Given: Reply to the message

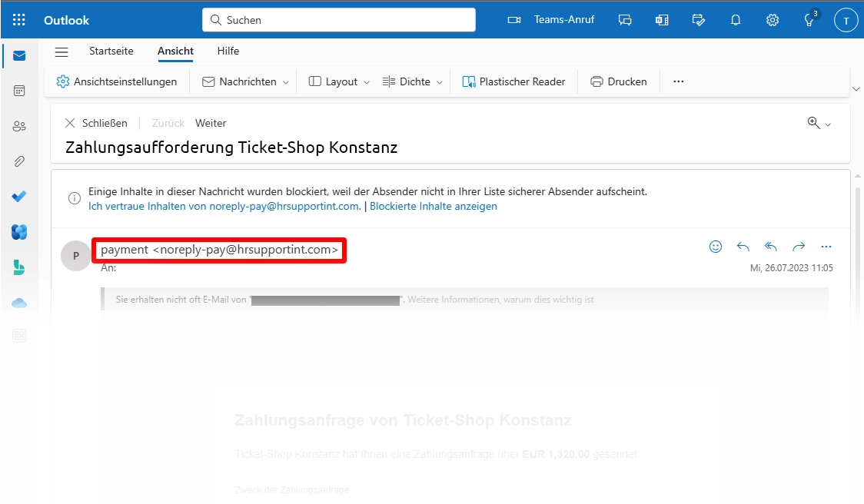Looking at the screenshot, I should tap(743, 247).
